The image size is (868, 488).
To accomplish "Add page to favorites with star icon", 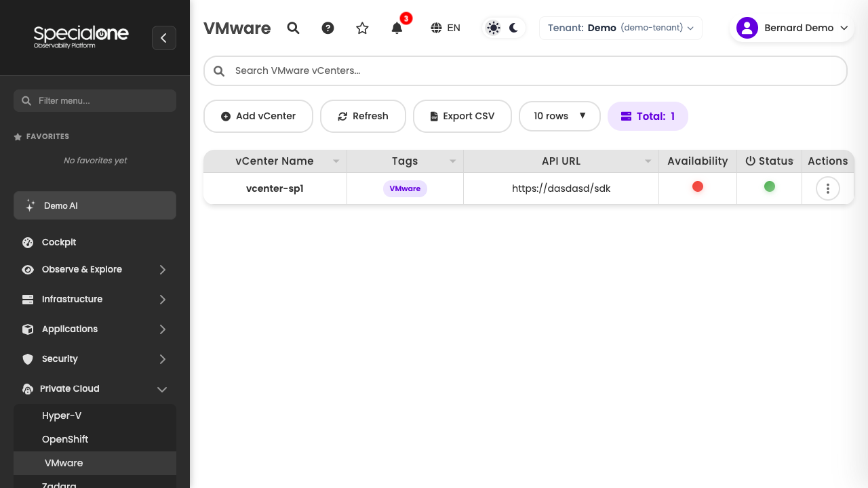I will (362, 28).
